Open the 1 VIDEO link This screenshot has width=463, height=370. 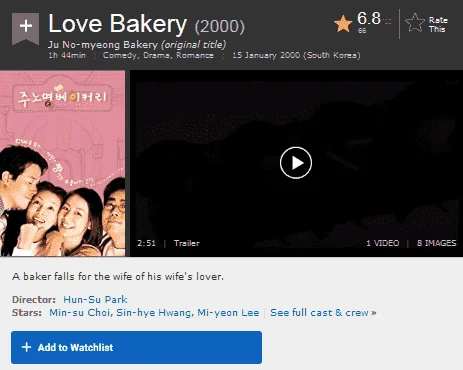[383, 243]
